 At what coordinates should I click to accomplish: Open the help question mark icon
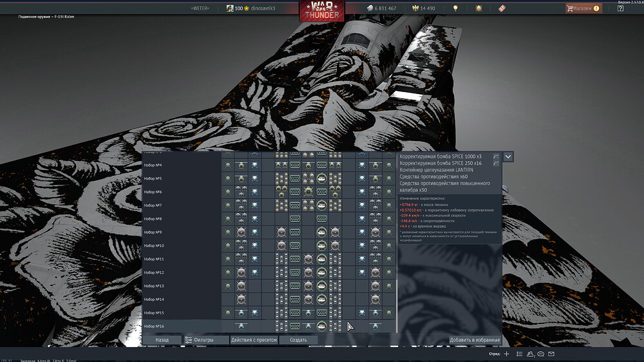click(x=621, y=8)
